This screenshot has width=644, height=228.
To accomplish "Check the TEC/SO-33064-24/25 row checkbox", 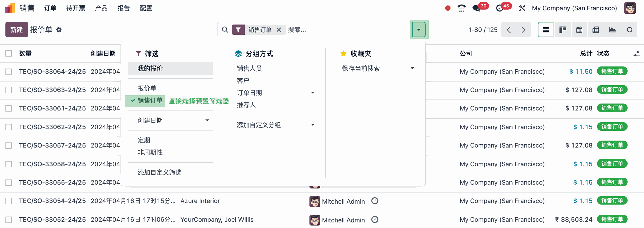I will point(9,72).
